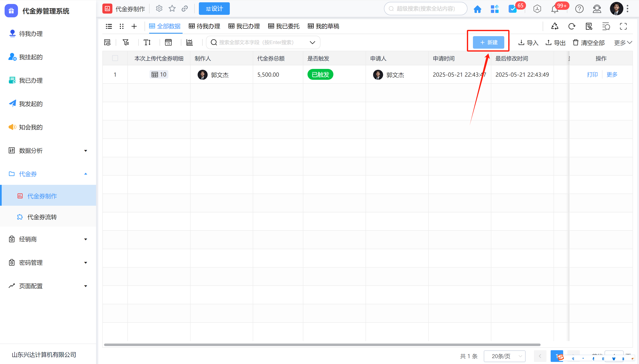Go to home via the house icon
The height and width of the screenshot is (364, 639).
[477, 9]
